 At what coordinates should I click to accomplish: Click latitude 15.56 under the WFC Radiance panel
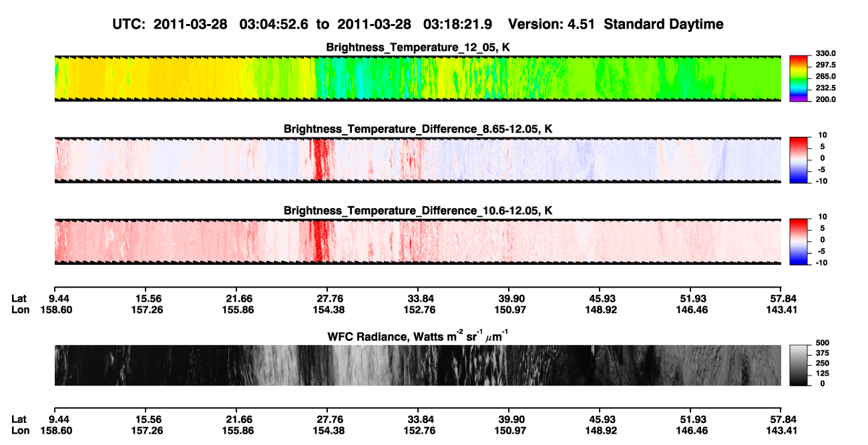(x=148, y=420)
